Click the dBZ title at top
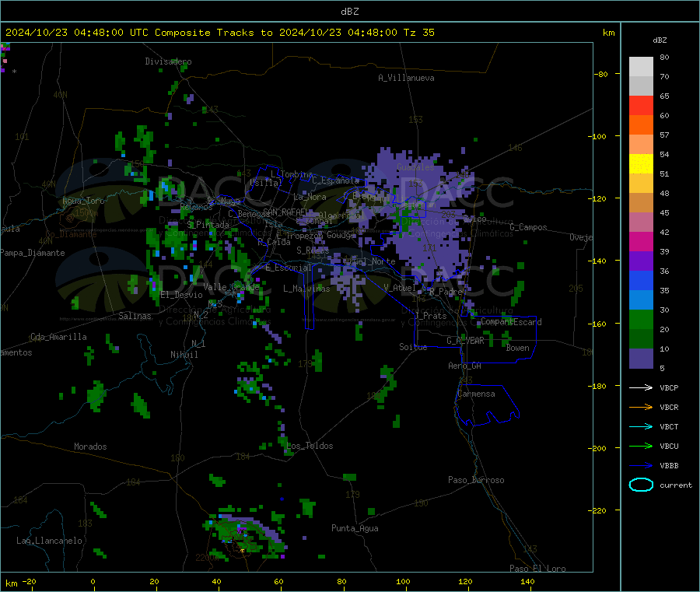 pos(349,12)
